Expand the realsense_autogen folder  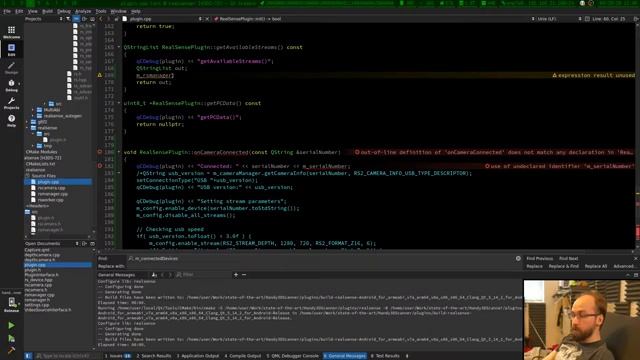click(x=33, y=116)
